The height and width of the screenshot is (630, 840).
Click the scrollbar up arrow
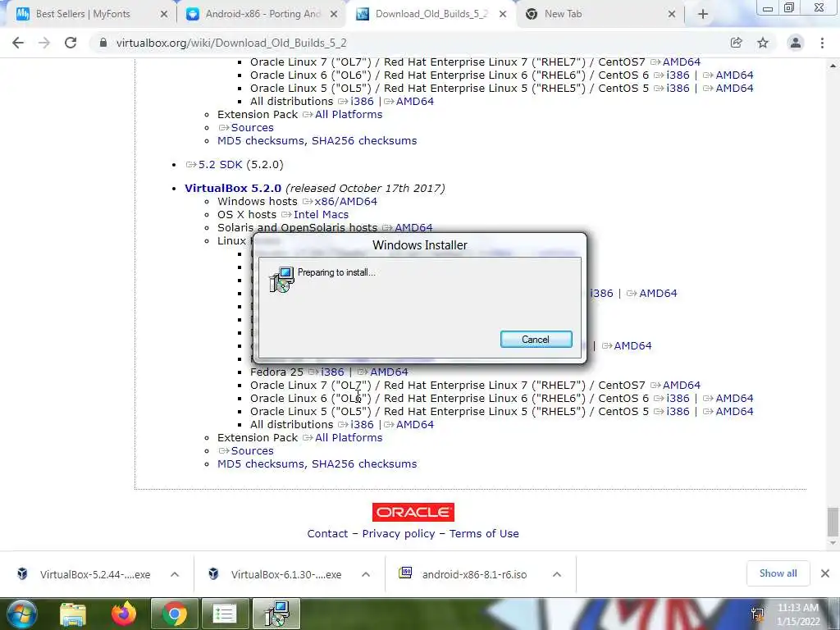click(x=833, y=66)
